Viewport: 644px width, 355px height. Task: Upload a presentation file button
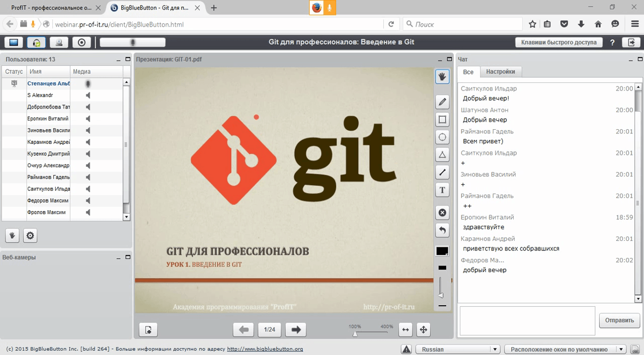tap(148, 330)
